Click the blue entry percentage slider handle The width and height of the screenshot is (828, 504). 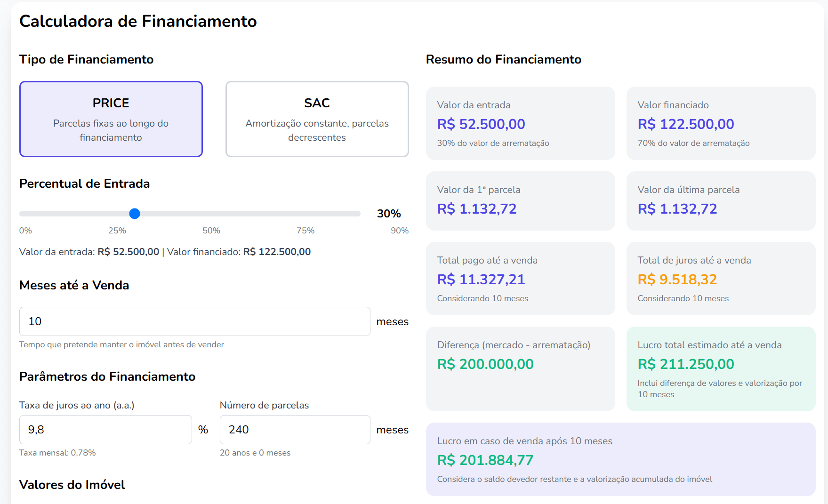click(135, 214)
